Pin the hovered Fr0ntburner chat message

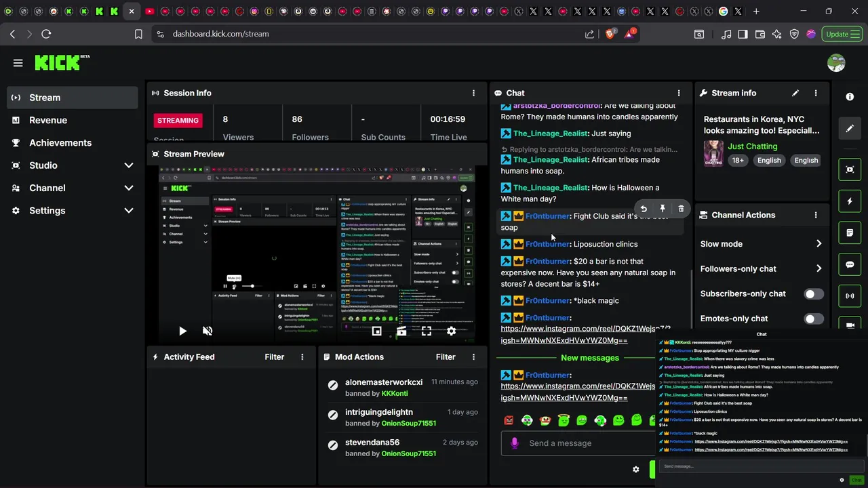663,209
